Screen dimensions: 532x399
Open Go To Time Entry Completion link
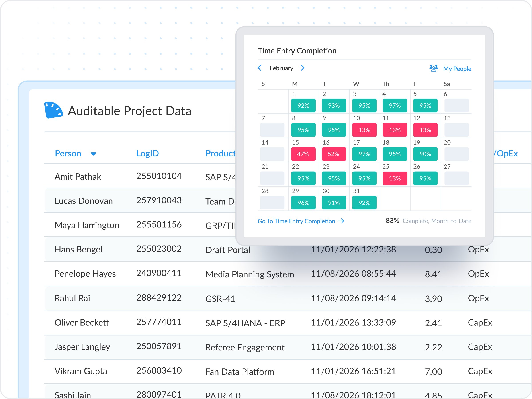coord(296,221)
